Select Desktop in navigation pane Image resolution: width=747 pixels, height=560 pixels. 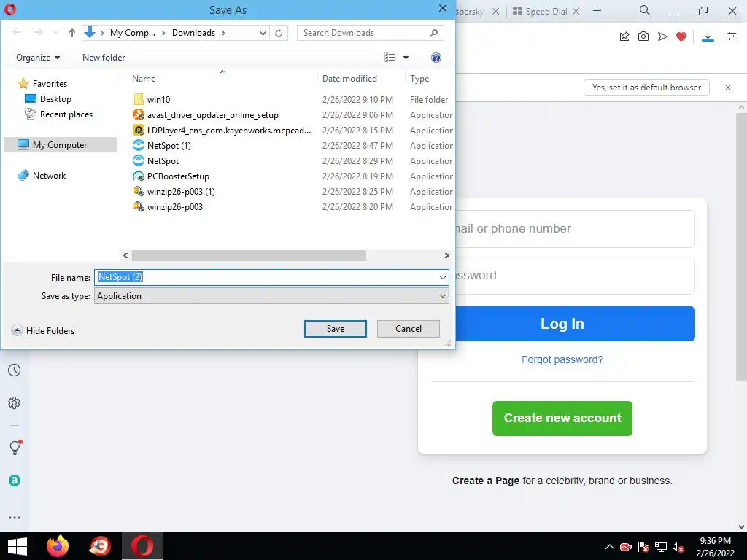tap(55, 99)
